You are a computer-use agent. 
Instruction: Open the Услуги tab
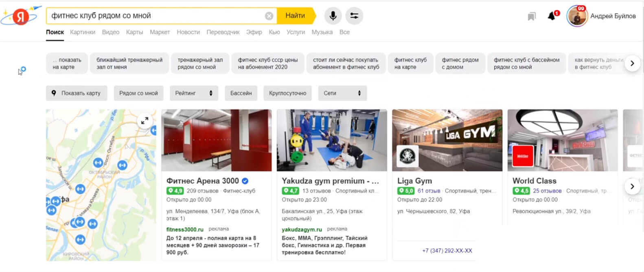coord(296,32)
